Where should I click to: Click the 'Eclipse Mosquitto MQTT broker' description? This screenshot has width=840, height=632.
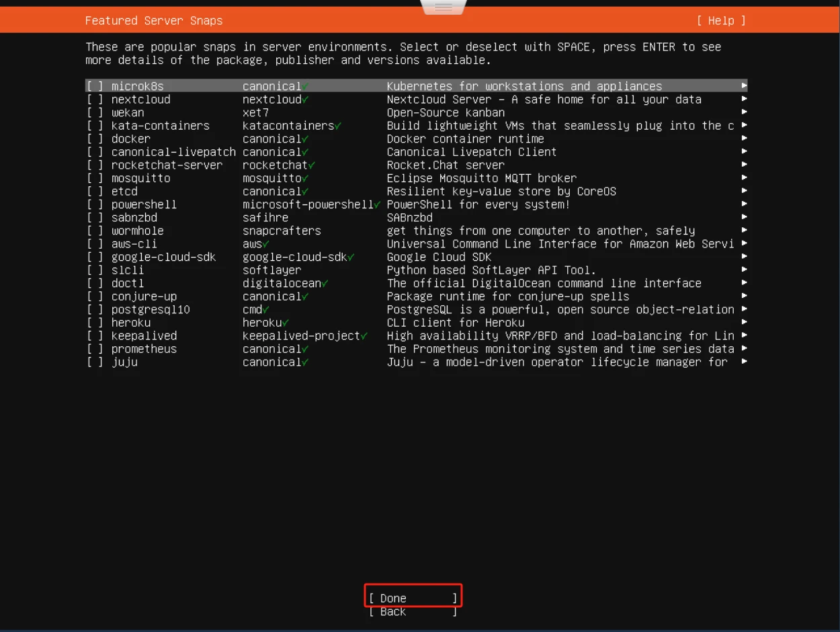[482, 178]
